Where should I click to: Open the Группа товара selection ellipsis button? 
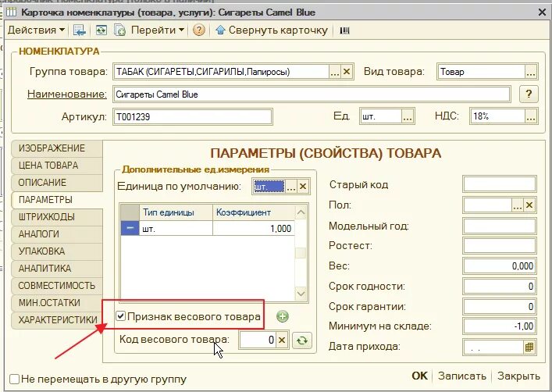tap(334, 72)
